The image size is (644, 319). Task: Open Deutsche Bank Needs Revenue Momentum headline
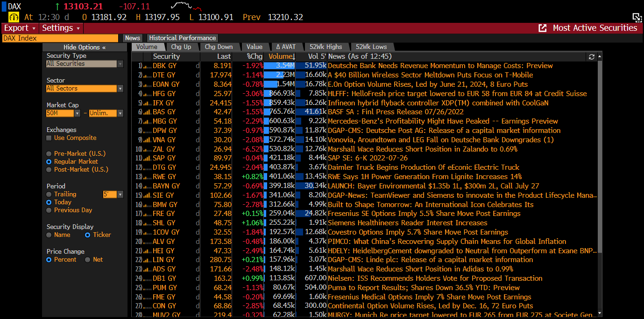440,66
